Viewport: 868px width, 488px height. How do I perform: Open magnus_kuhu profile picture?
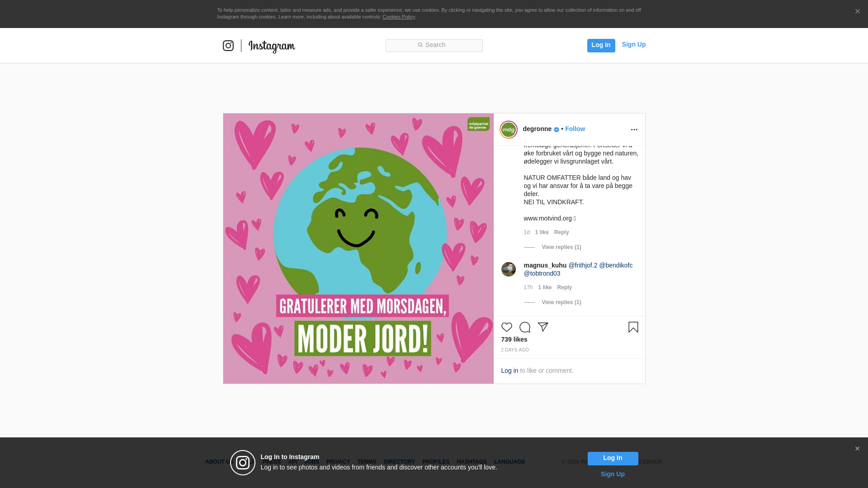coord(508,269)
